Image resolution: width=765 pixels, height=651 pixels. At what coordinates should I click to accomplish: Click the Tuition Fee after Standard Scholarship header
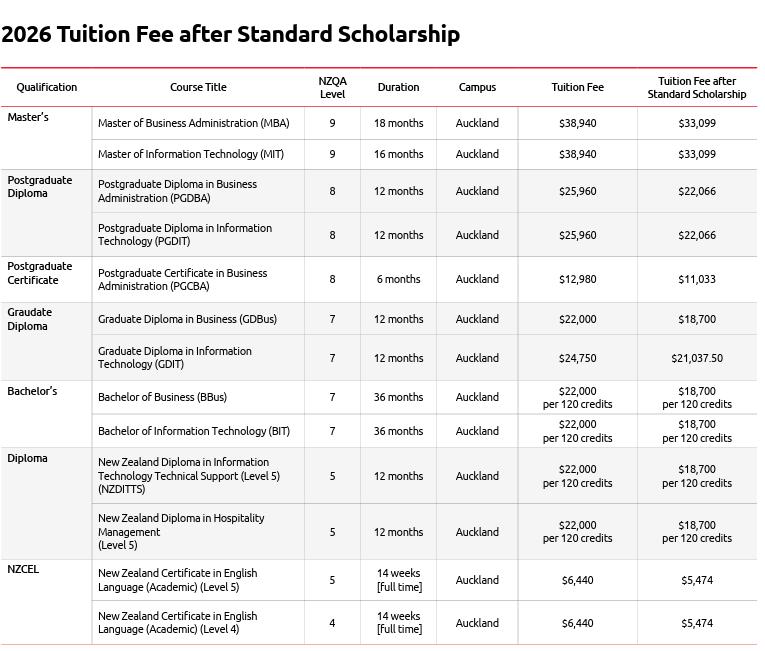[696, 87]
